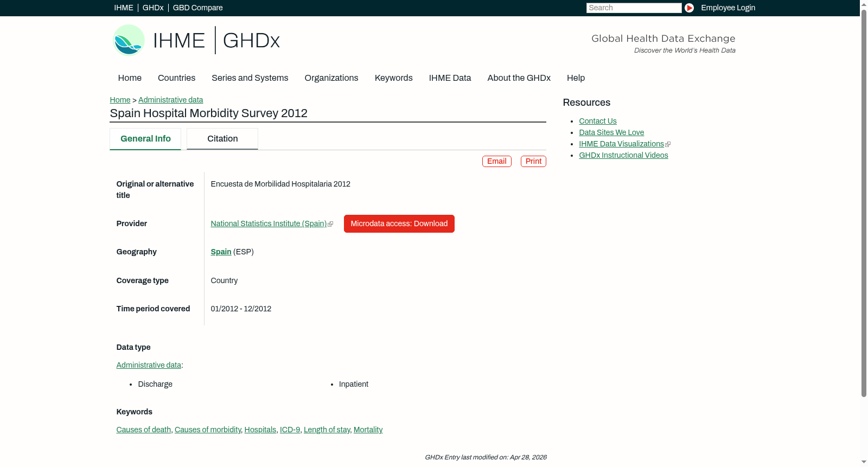Click Contact Us resource link
The width and height of the screenshot is (868, 467).
click(x=597, y=121)
